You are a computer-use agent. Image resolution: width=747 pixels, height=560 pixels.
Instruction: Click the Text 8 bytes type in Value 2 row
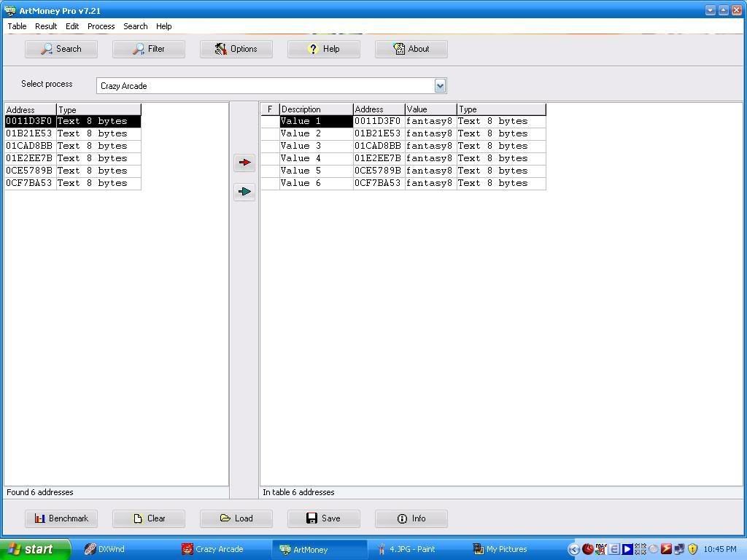click(501, 134)
